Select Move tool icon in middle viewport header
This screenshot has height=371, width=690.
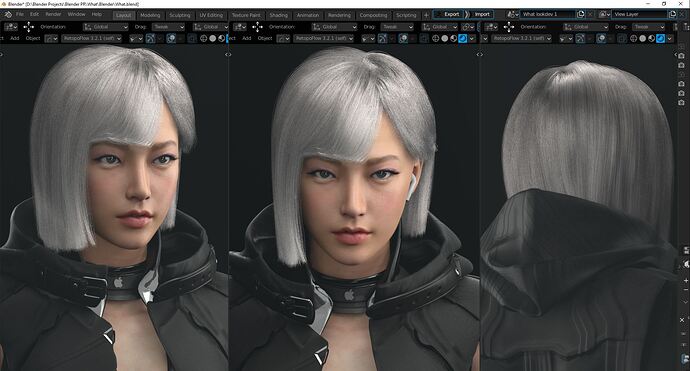click(x=257, y=27)
